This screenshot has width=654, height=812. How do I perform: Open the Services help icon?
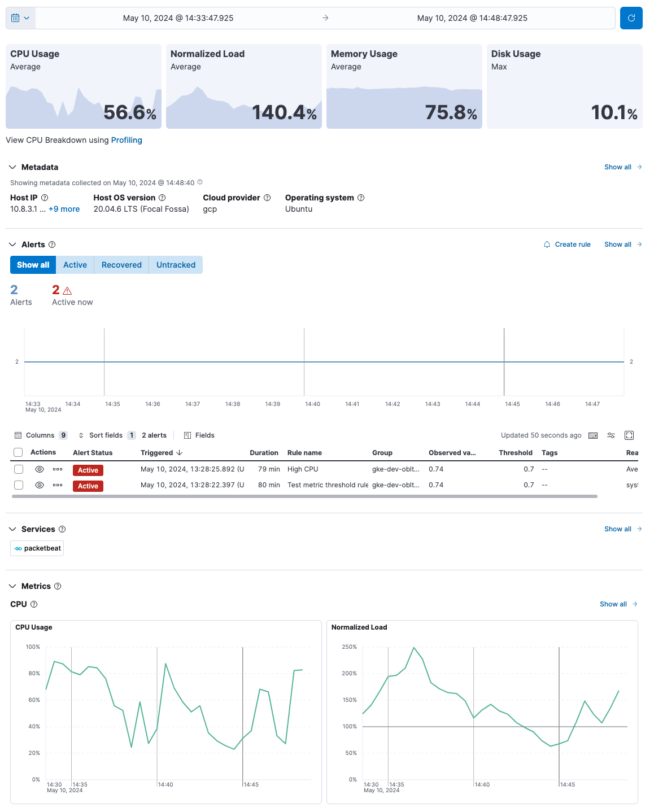point(62,529)
